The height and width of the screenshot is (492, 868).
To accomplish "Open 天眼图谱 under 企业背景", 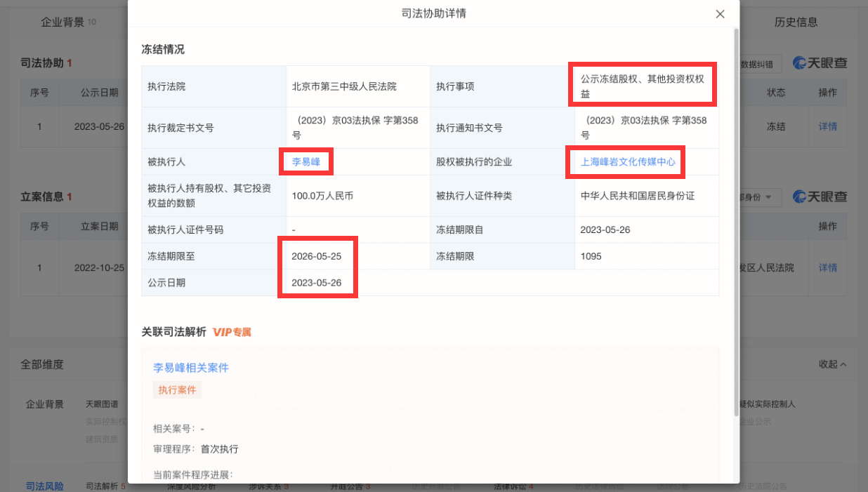I will 103,404.
